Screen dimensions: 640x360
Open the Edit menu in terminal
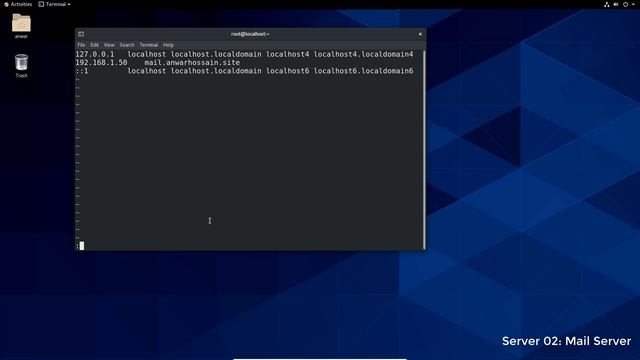[x=95, y=45]
